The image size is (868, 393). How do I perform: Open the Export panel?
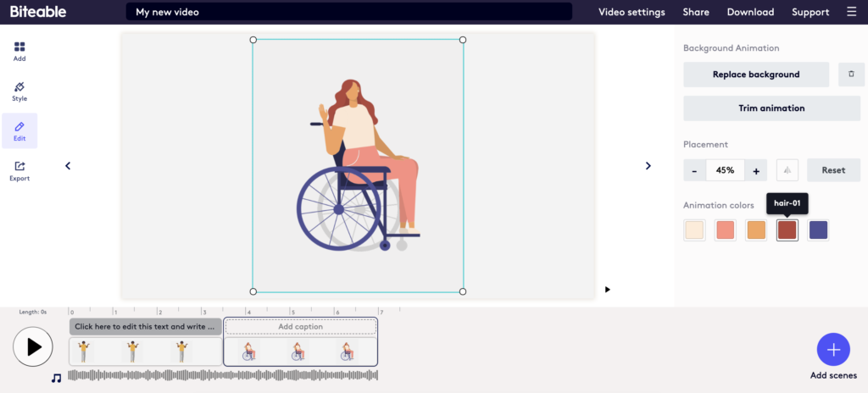click(x=19, y=170)
